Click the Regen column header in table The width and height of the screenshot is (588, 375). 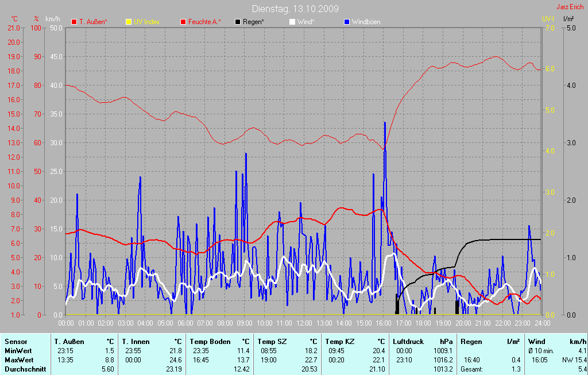(x=471, y=342)
